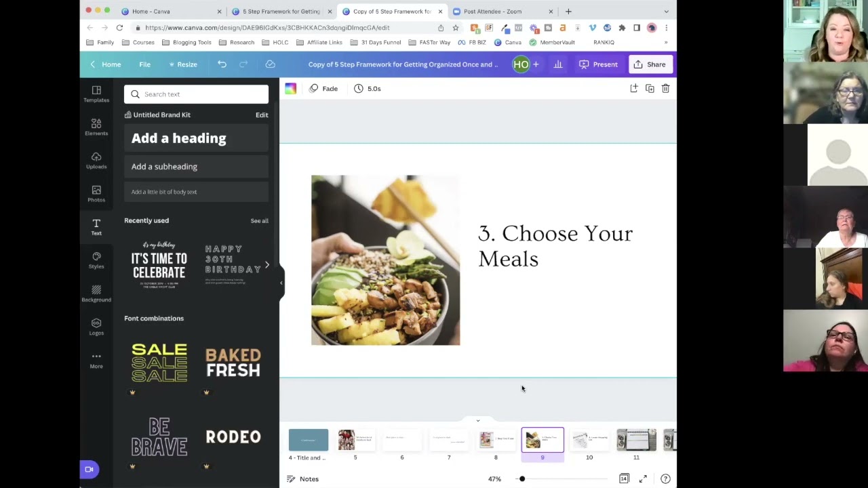Click the redo arrow
Image resolution: width=868 pixels, height=488 pixels.
[243, 64]
